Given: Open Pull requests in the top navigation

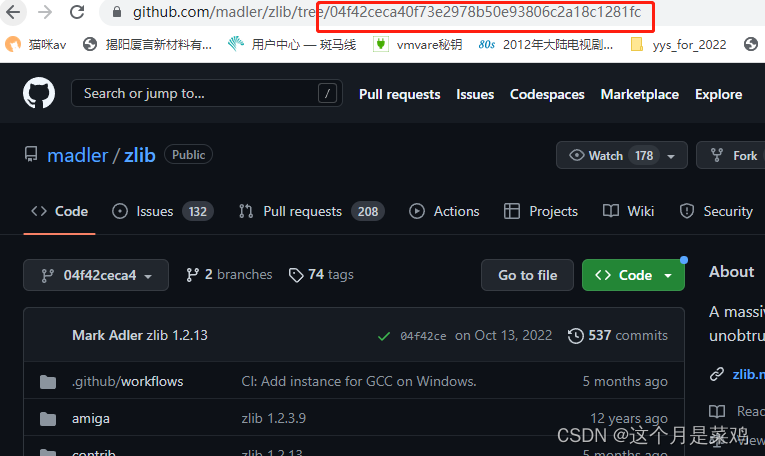Looking at the screenshot, I should (x=400, y=94).
